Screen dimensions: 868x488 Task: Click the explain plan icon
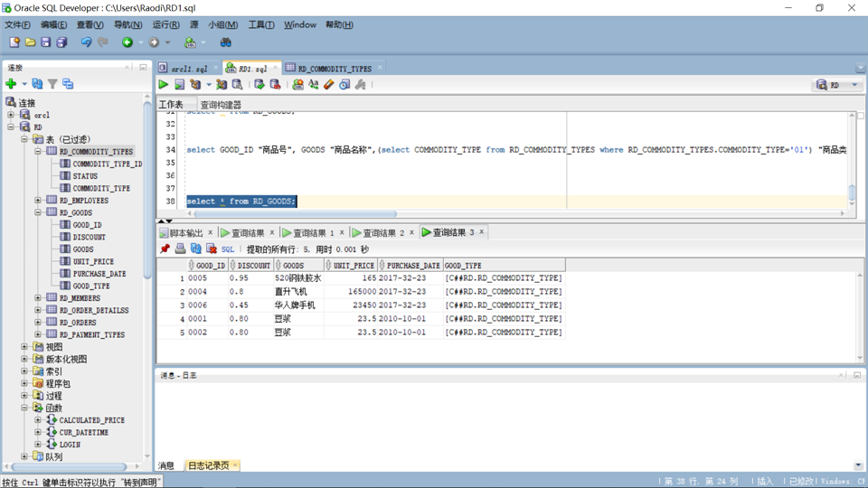pyautogui.click(x=195, y=84)
